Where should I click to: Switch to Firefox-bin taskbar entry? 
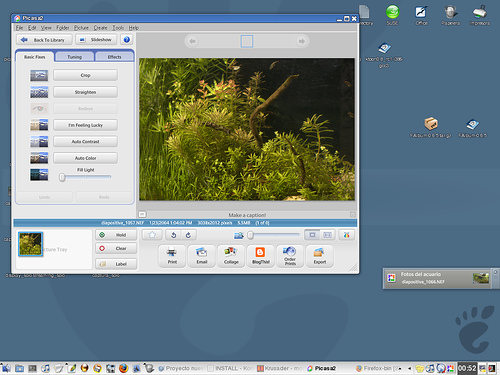point(379,368)
